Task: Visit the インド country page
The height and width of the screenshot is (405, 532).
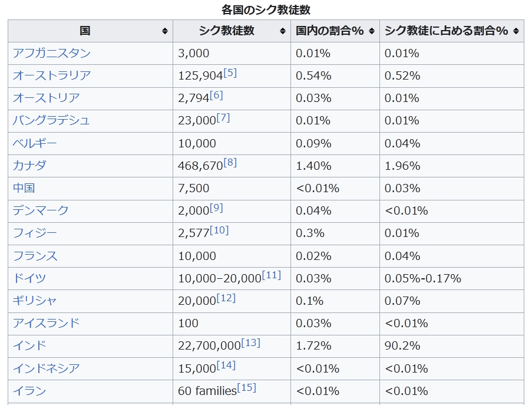Action: point(29,345)
